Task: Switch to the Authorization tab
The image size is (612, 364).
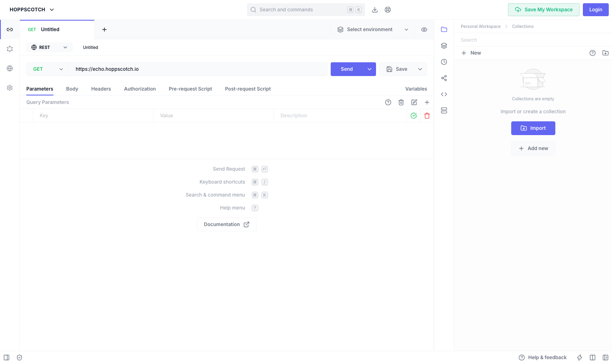Action: [x=140, y=89]
